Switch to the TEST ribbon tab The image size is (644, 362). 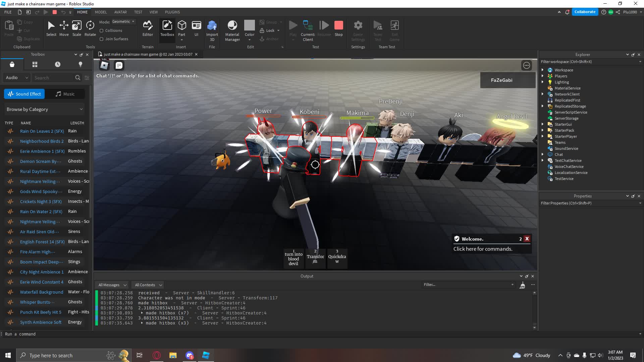click(138, 12)
